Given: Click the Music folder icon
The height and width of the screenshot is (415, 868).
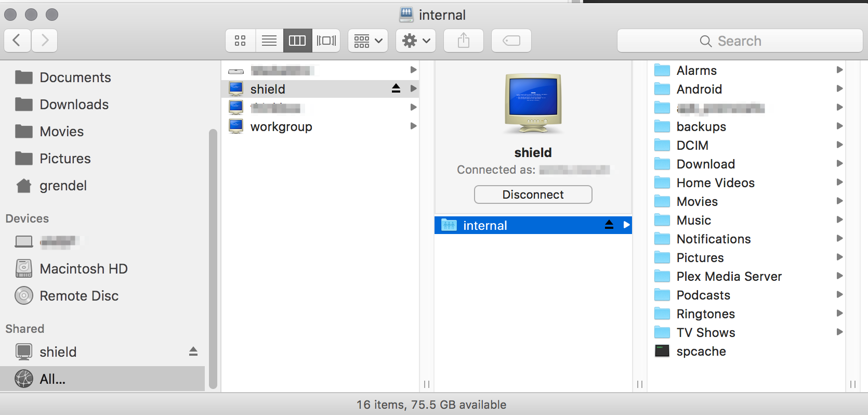Looking at the screenshot, I should coord(662,220).
